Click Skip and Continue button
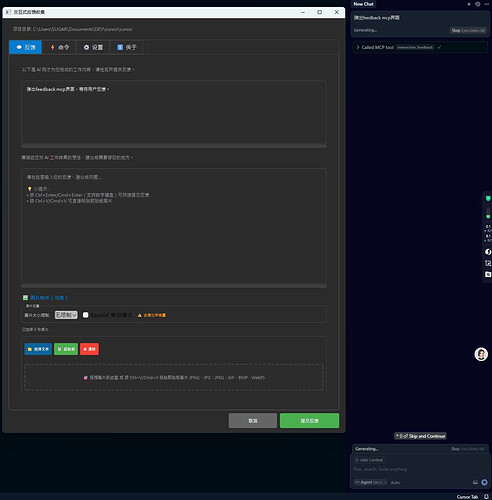This screenshot has width=492, height=500. [x=420, y=436]
